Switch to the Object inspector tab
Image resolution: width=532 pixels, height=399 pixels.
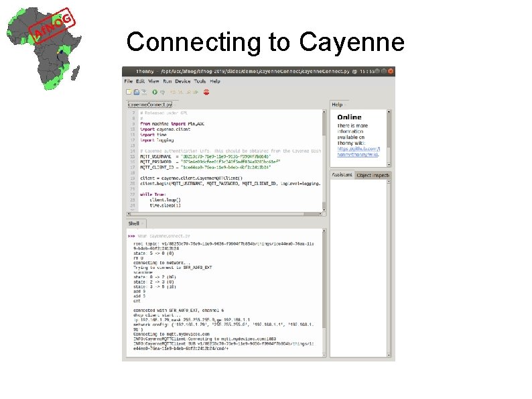point(373,175)
